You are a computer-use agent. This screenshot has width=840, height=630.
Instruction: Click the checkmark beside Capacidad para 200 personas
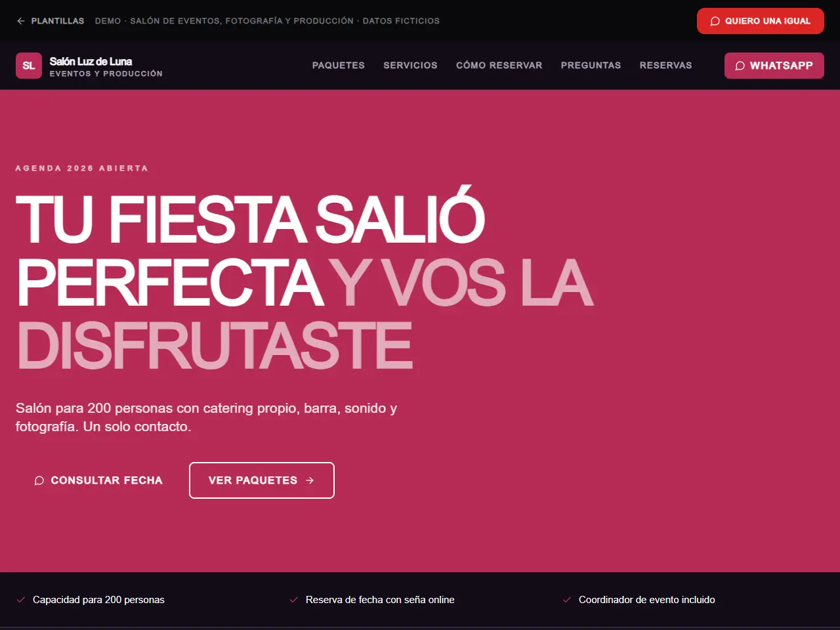21,600
